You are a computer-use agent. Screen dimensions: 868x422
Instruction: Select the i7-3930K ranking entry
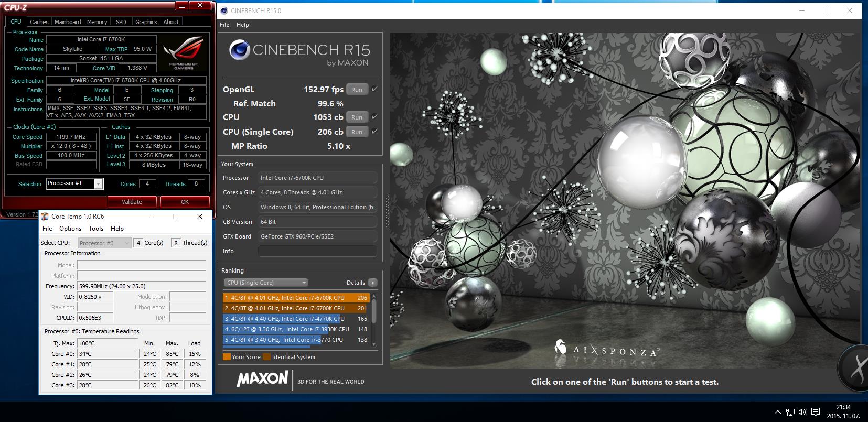click(296, 329)
